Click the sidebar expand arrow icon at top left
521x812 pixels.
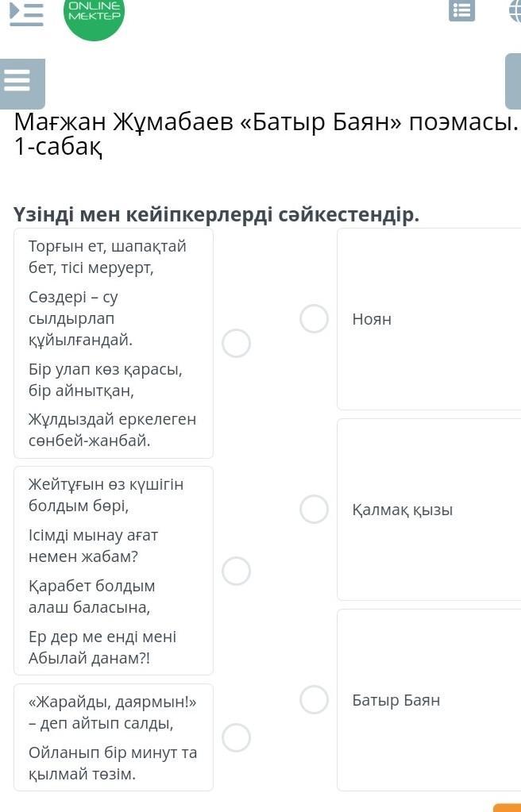(26, 13)
